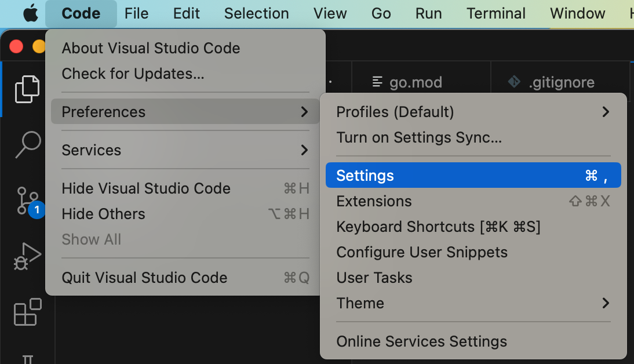Choose Extensions in the Preferences submenu

374,201
